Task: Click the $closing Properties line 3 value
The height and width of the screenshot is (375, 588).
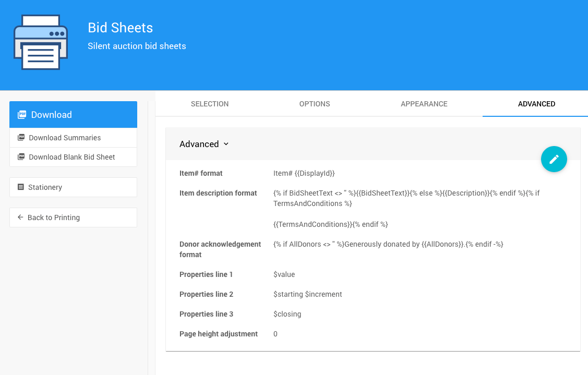Action: pos(287,314)
